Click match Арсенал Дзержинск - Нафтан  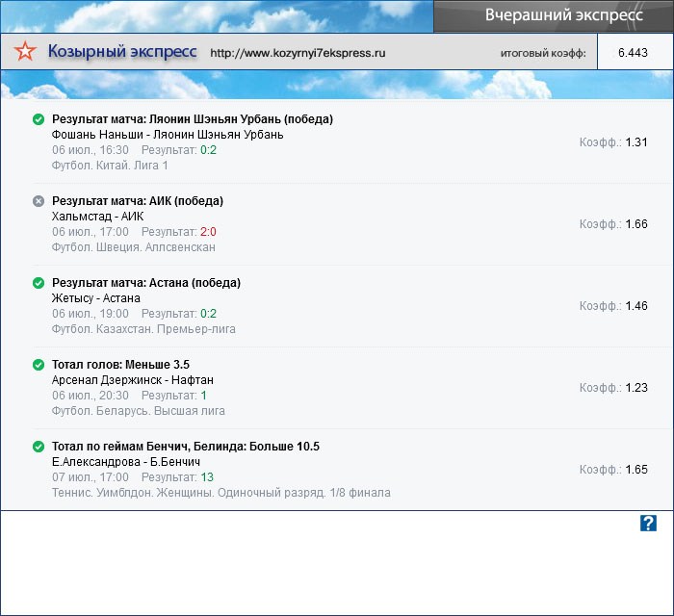[x=133, y=380]
